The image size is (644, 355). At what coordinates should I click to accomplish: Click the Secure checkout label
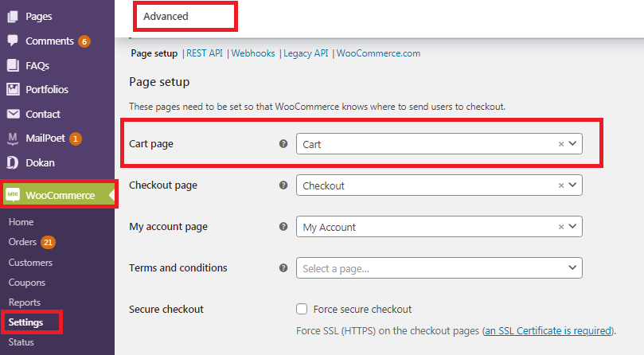coord(166,310)
